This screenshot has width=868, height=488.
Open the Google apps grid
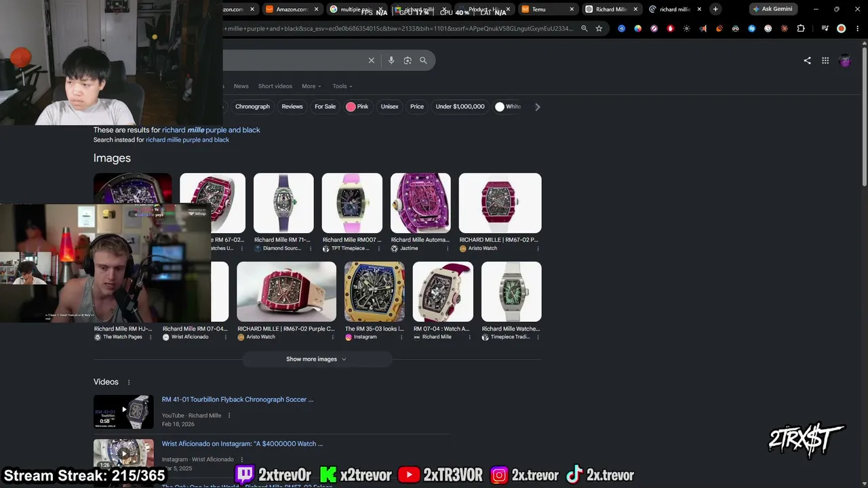tap(825, 60)
